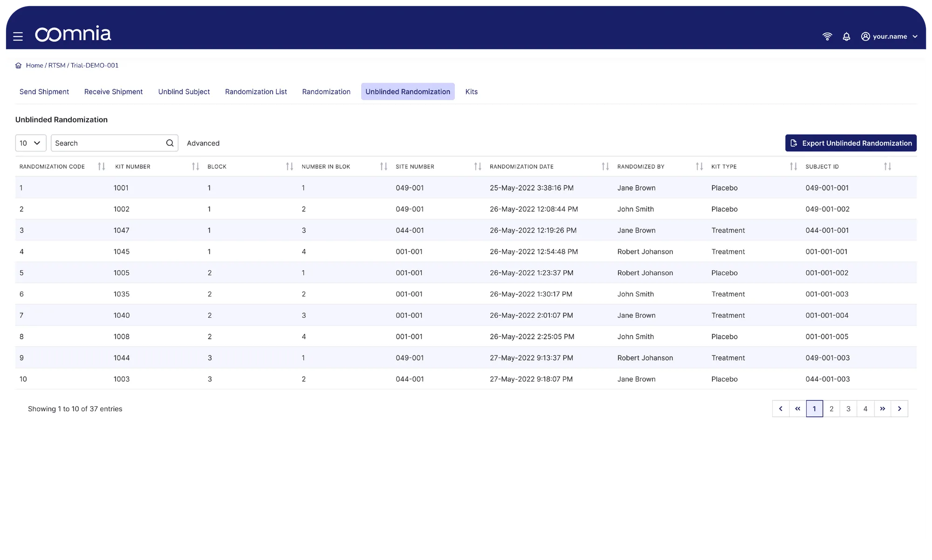The width and height of the screenshot is (932, 560).
Task: Jump to last page double arrow
Action: point(882,409)
